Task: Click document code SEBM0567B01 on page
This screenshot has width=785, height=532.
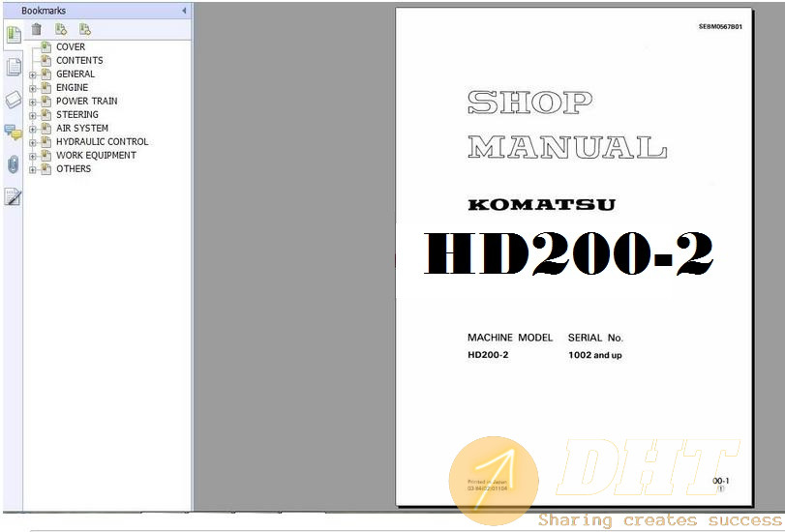Action: [720, 27]
